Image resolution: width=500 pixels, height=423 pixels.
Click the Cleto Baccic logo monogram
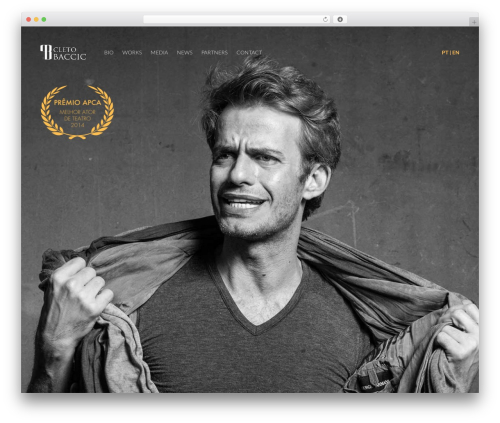click(46, 52)
